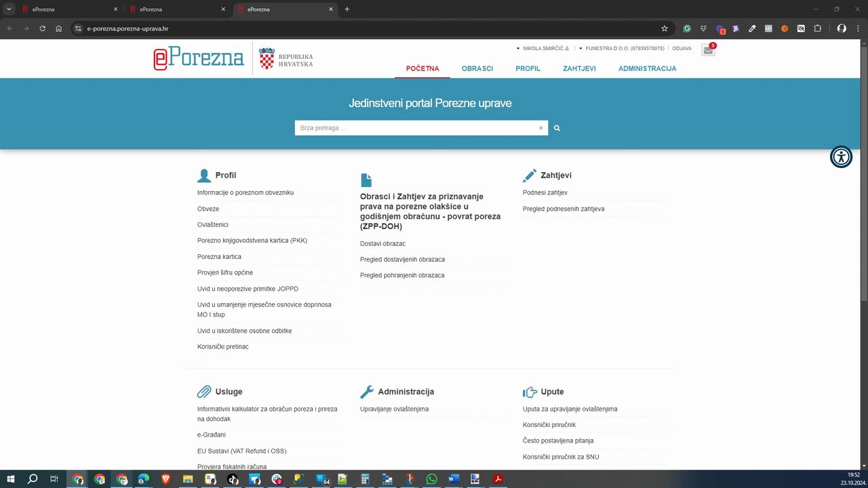Open the OBRASCI menu

tap(477, 68)
